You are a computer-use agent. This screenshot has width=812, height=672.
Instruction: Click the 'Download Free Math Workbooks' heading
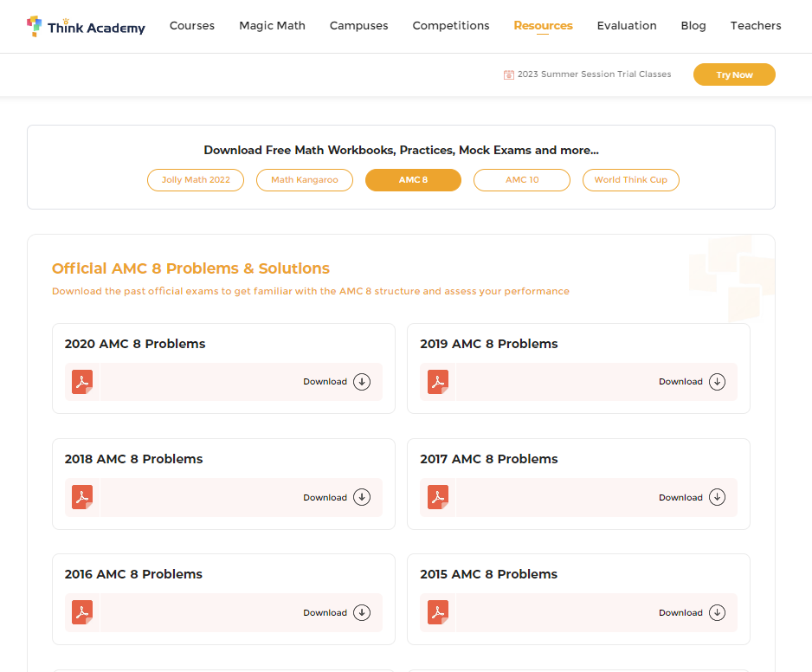402,151
